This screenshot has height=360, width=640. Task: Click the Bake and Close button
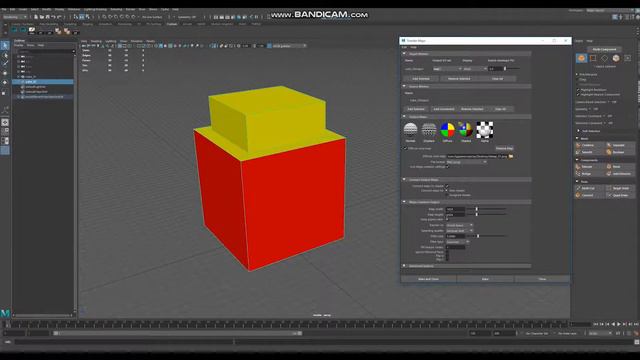[x=429, y=279]
